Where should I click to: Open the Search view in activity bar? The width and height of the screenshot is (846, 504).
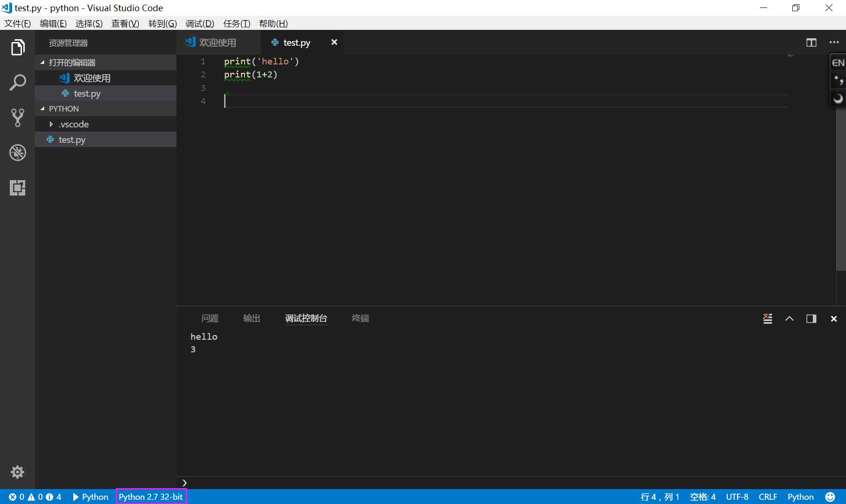coord(17,83)
